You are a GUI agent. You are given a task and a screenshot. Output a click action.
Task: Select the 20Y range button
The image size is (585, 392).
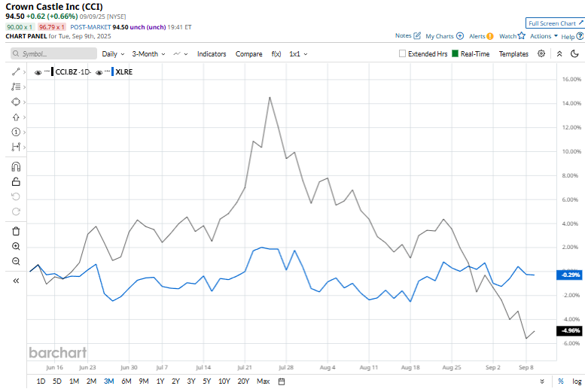click(x=243, y=381)
